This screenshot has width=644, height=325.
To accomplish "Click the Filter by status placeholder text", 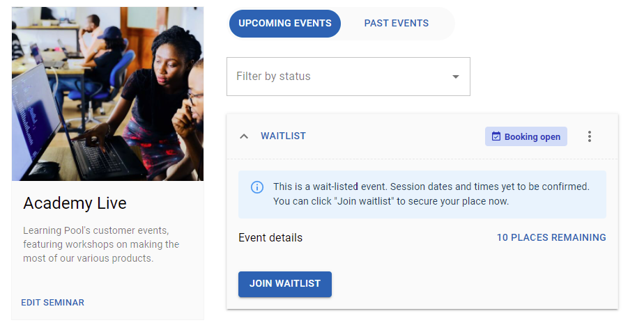I will tap(273, 77).
